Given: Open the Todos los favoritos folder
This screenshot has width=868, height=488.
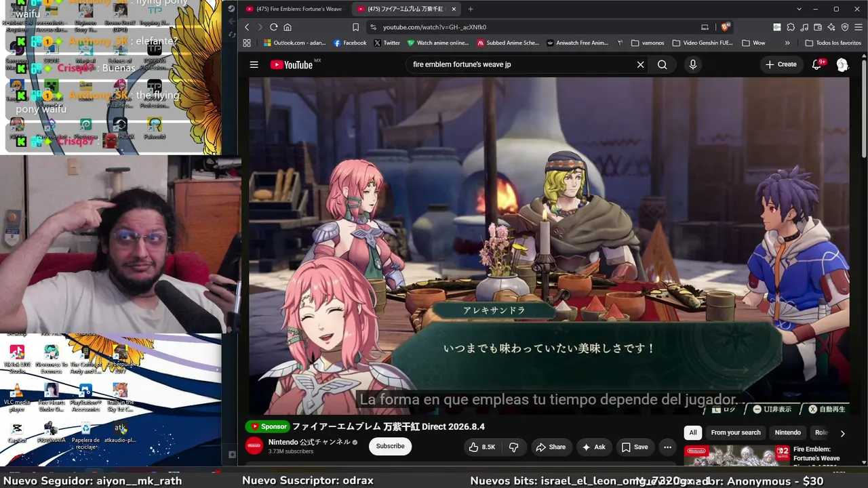Looking at the screenshot, I should 833,43.
